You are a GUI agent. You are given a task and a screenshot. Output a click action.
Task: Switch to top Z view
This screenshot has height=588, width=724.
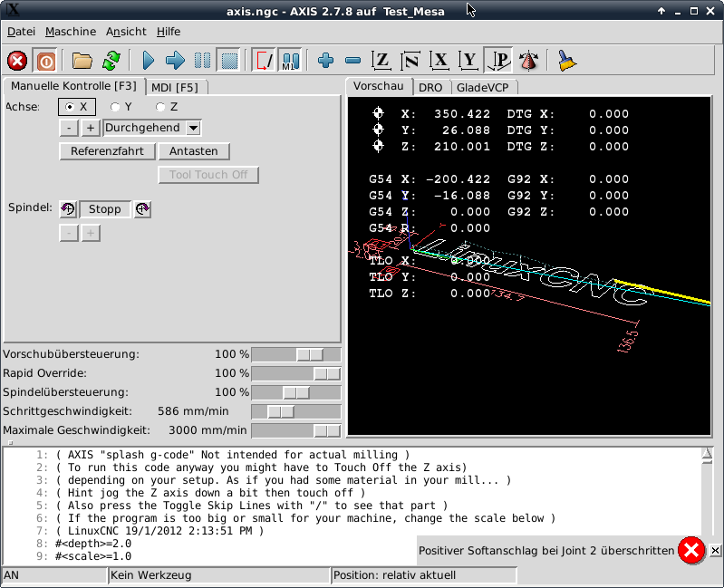tap(381, 61)
